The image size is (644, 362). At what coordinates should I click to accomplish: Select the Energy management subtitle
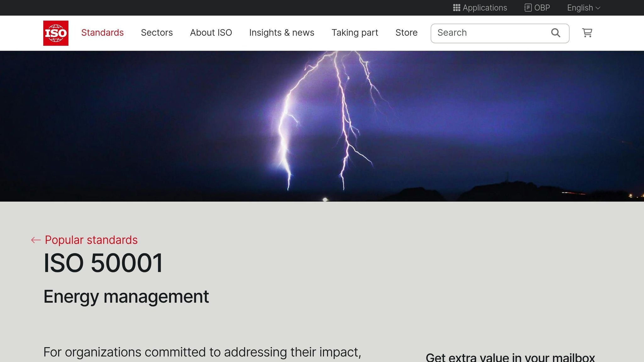pos(126,297)
